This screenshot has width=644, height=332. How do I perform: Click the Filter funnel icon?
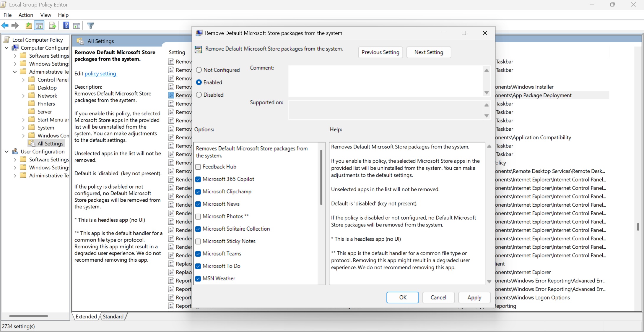pos(91,26)
